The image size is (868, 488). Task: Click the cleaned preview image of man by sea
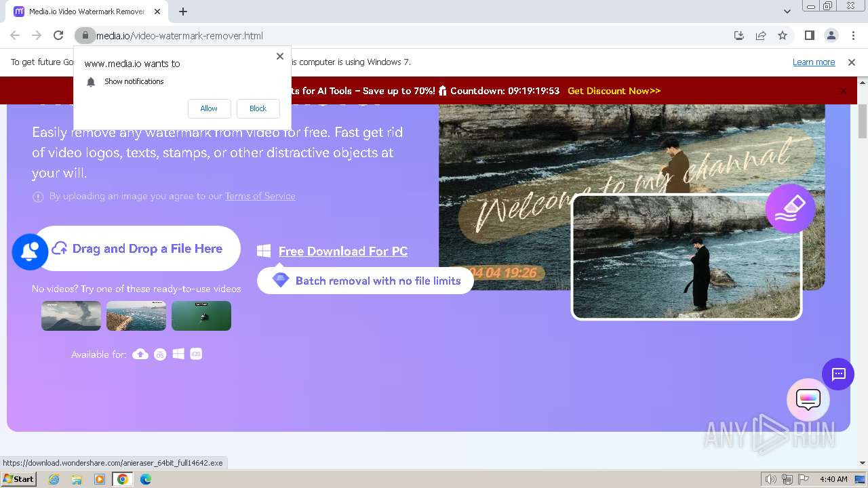click(x=687, y=257)
